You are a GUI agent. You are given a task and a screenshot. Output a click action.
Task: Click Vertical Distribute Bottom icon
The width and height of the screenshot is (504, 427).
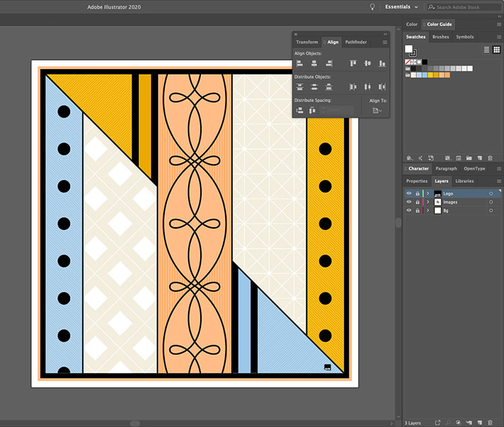(x=329, y=87)
